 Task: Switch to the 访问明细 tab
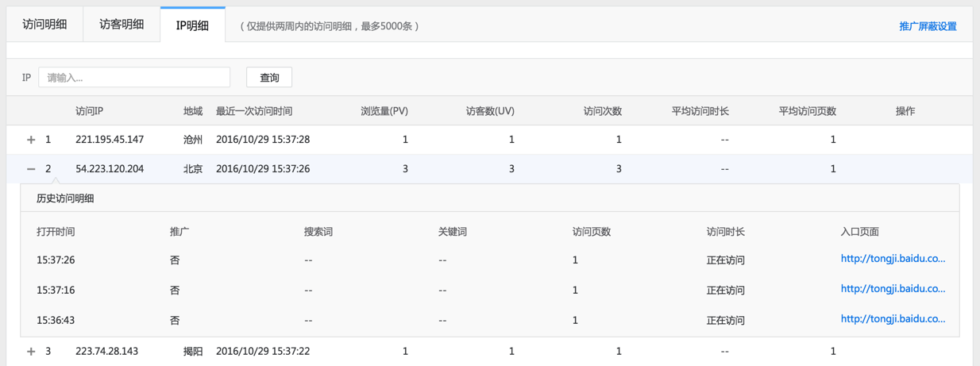pyautogui.click(x=44, y=25)
